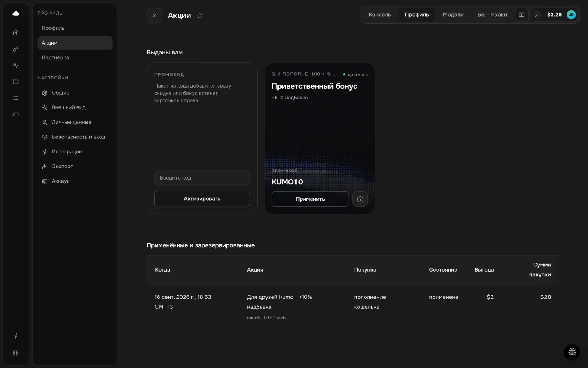Open Внешний вид settings
Screen dimensions: 588x368
tap(75, 107)
